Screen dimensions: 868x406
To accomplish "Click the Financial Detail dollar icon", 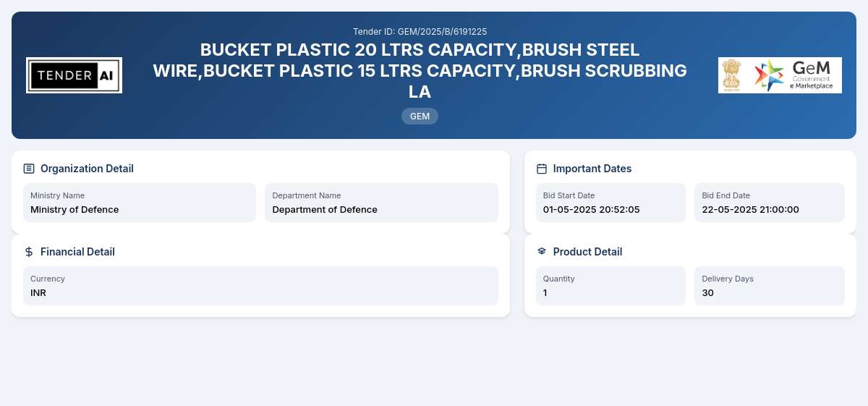I will 29,252.
